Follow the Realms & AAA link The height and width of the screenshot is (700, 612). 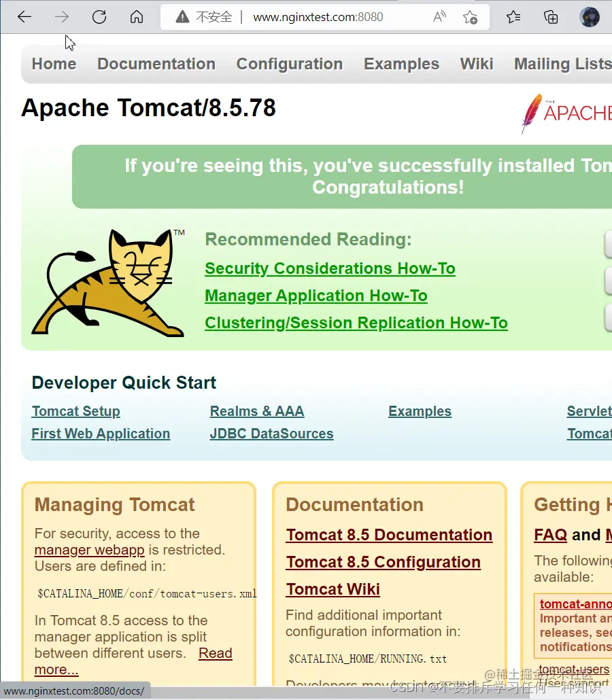[257, 411]
